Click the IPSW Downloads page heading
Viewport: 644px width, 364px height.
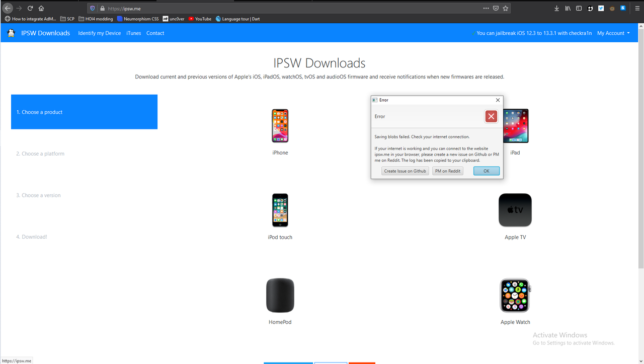[x=319, y=63]
